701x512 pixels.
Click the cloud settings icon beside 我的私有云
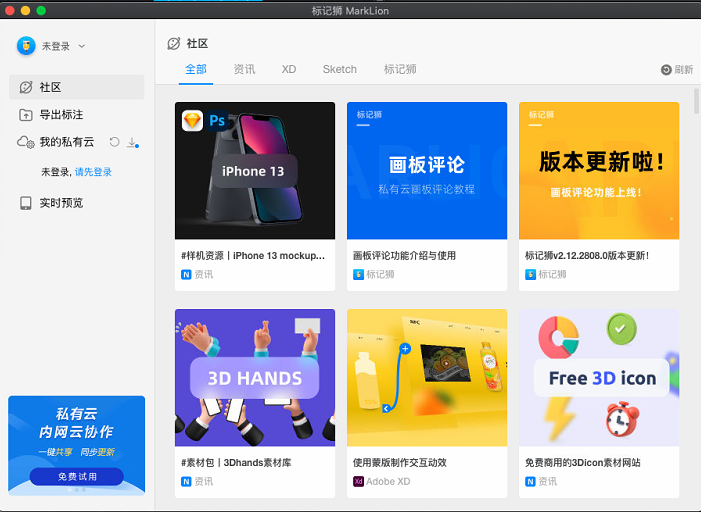(25, 142)
